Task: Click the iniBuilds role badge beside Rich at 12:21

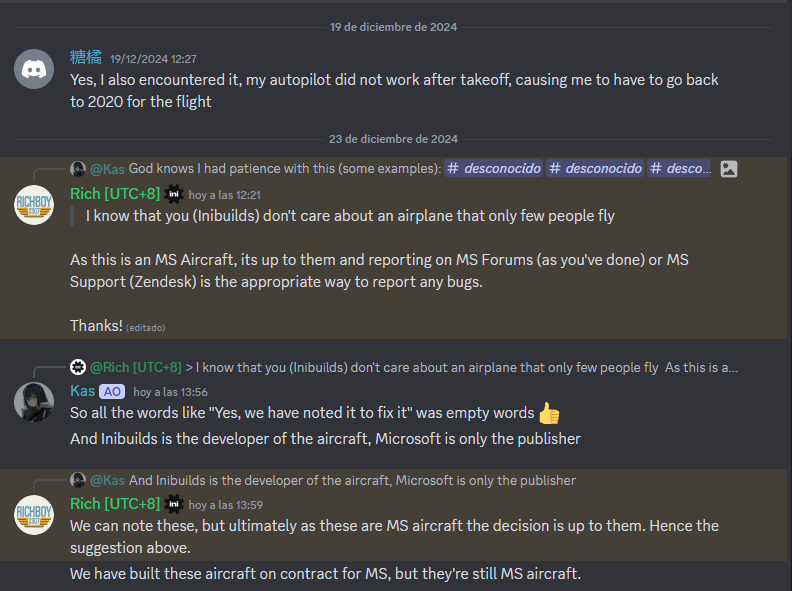Action: [x=174, y=194]
